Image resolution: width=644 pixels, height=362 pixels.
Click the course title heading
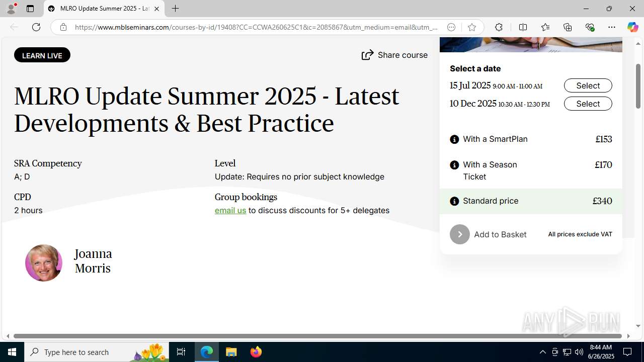coord(207,110)
